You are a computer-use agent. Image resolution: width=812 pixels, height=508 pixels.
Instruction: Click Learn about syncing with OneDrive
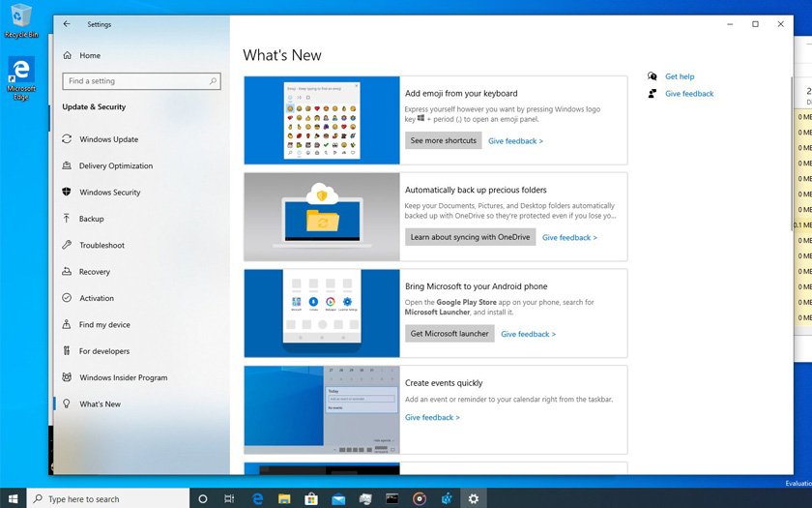(470, 237)
